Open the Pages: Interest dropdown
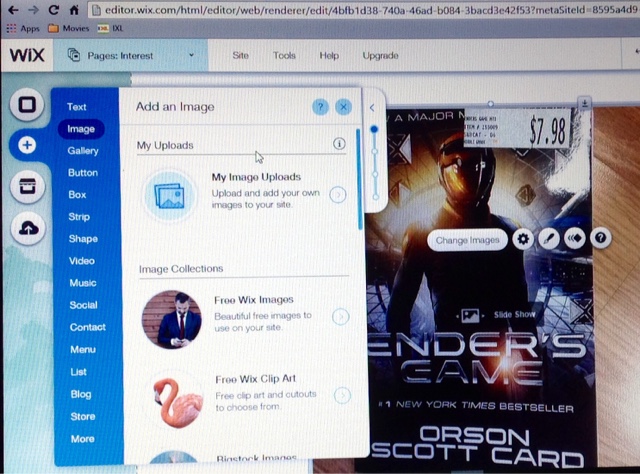The image size is (640, 474). click(x=131, y=56)
